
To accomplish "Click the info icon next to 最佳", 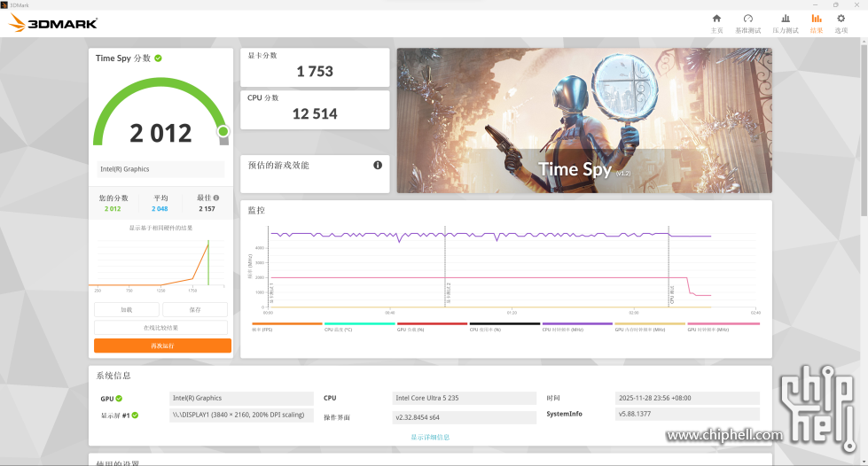I will [216, 198].
